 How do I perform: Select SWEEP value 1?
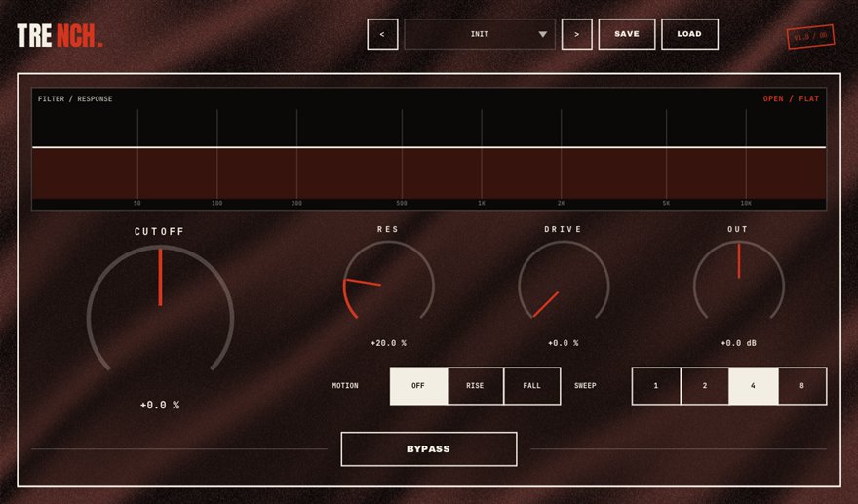pos(656,386)
